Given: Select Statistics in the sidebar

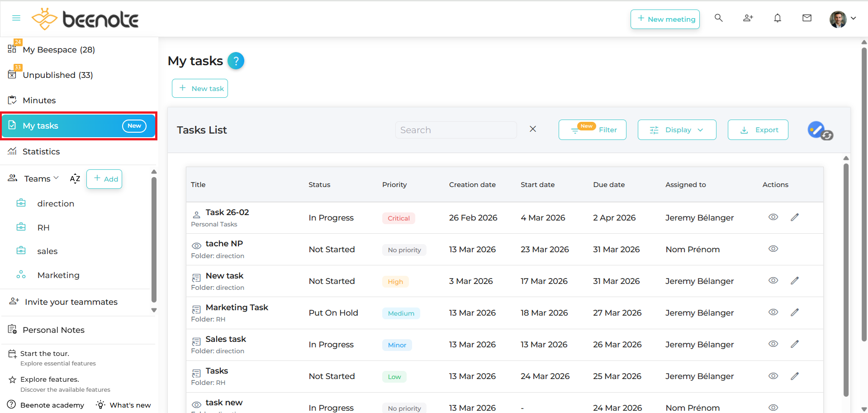Looking at the screenshot, I should pyautogui.click(x=41, y=151).
